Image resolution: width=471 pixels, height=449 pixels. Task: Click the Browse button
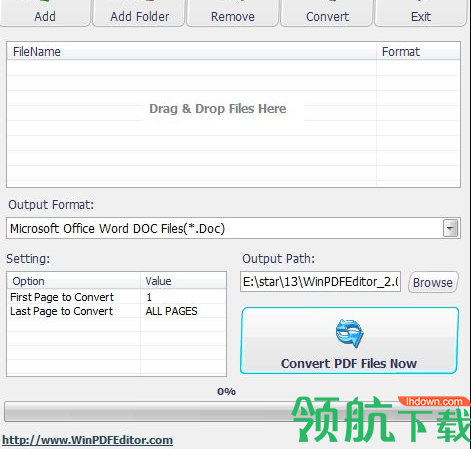pos(433,282)
